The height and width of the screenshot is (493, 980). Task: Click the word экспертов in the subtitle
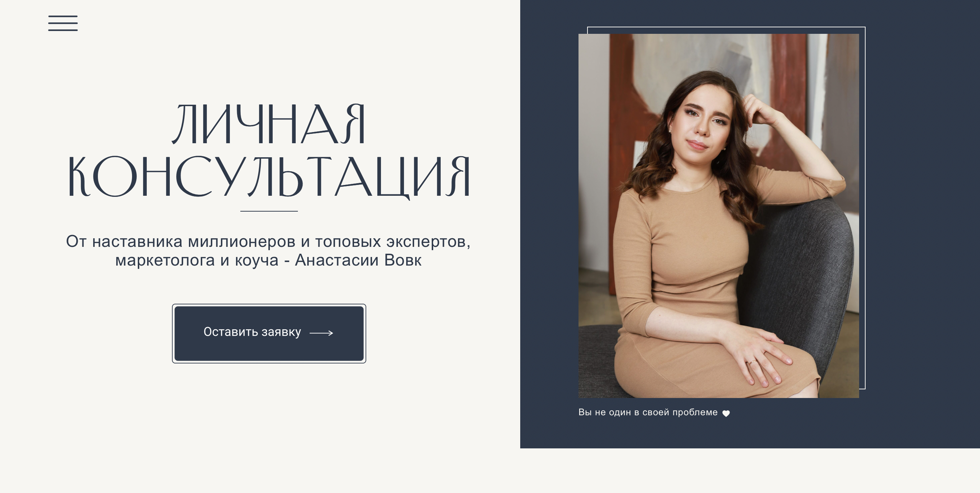pos(426,242)
